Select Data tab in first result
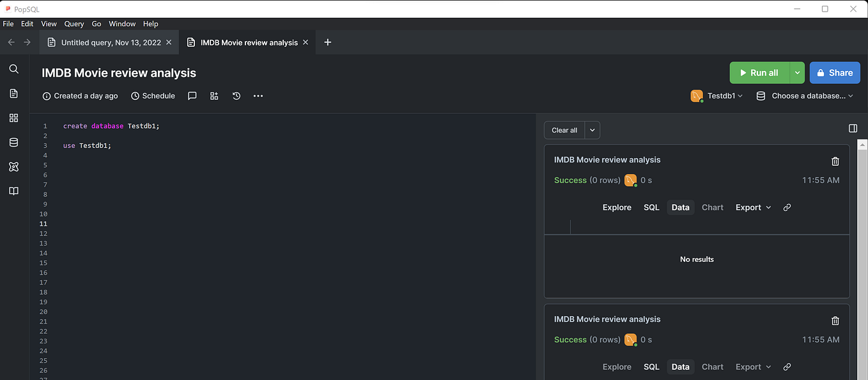The height and width of the screenshot is (380, 868). 681,207
